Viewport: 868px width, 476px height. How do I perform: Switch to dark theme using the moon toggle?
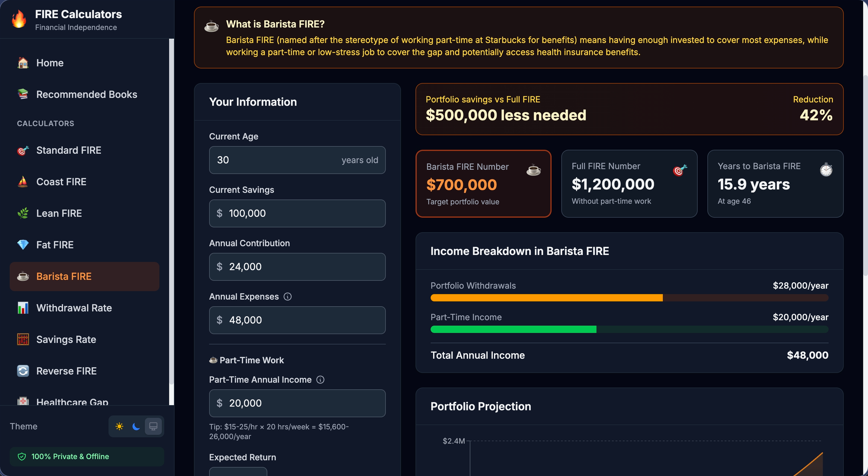[x=136, y=426]
